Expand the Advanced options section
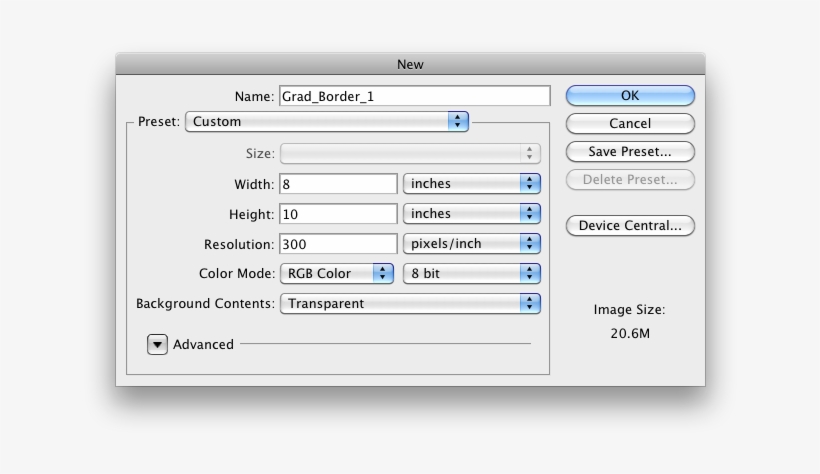This screenshot has height=474, width=820. [158, 344]
